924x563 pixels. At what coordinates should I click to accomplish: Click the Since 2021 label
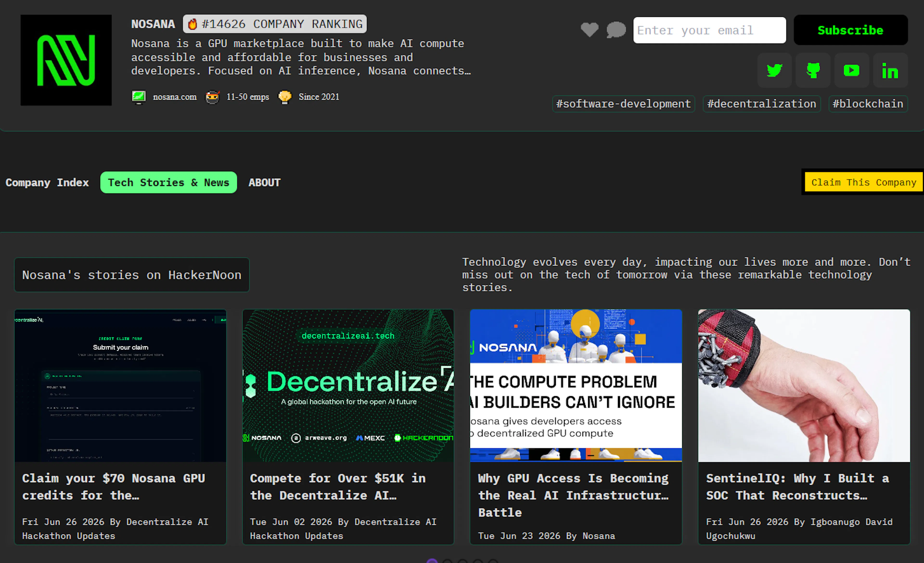point(319,97)
